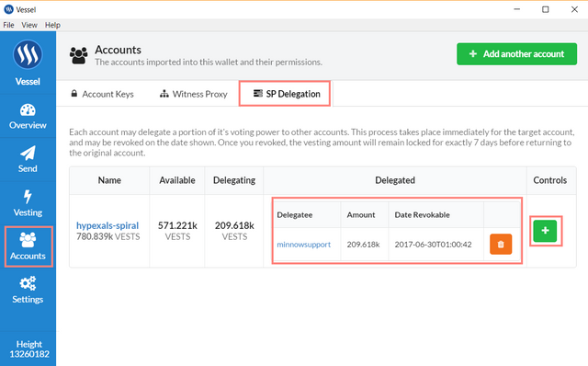
Task: Open the Help menu
Action: [x=52, y=25]
